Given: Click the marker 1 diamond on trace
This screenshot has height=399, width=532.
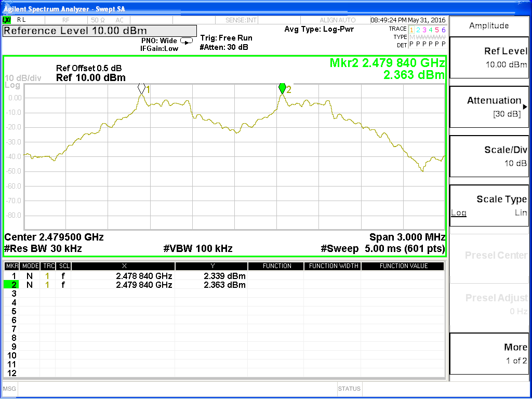Looking at the screenshot, I should [x=141, y=88].
